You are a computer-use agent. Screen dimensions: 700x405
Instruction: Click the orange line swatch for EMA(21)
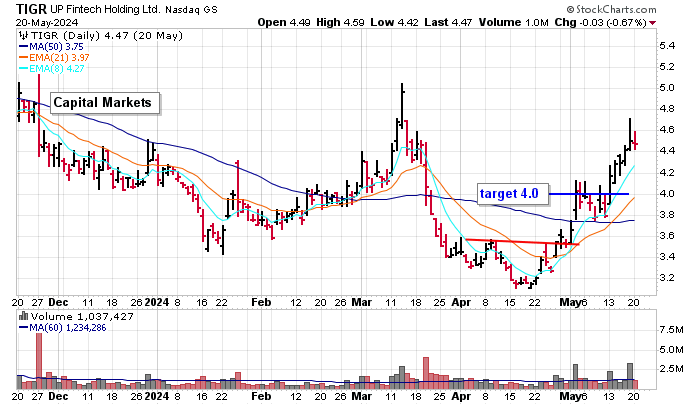[23, 57]
